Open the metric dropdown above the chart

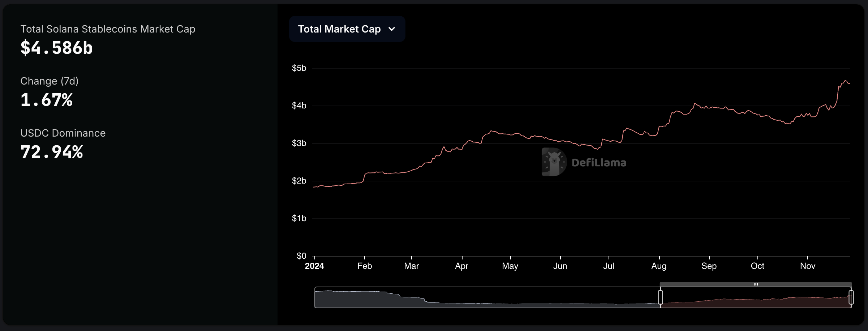pyautogui.click(x=347, y=29)
